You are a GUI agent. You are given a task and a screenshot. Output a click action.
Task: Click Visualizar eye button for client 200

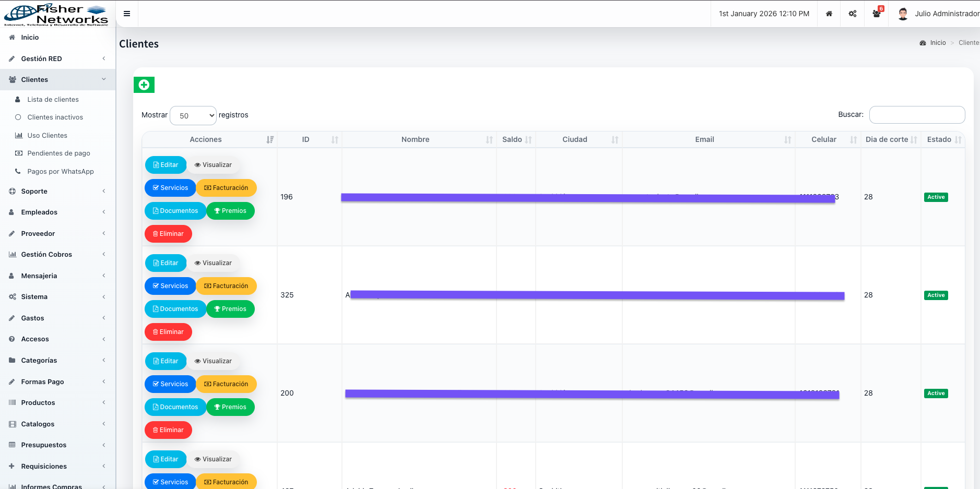point(213,361)
